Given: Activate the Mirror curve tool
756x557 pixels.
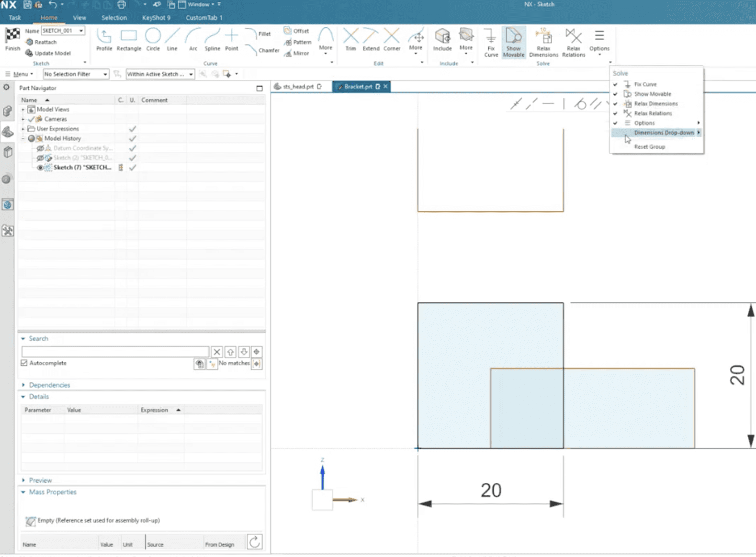Looking at the screenshot, I should coord(296,53).
